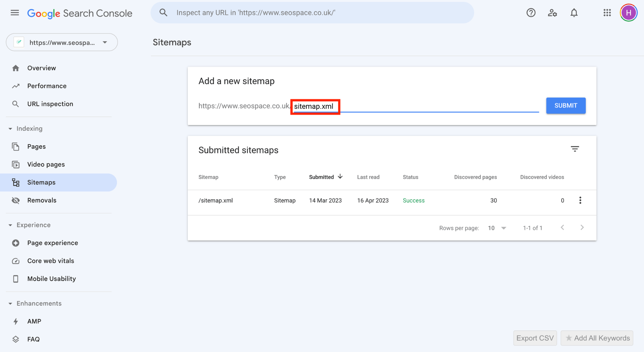Open the Help question mark icon
644x352 pixels.
coord(531,13)
